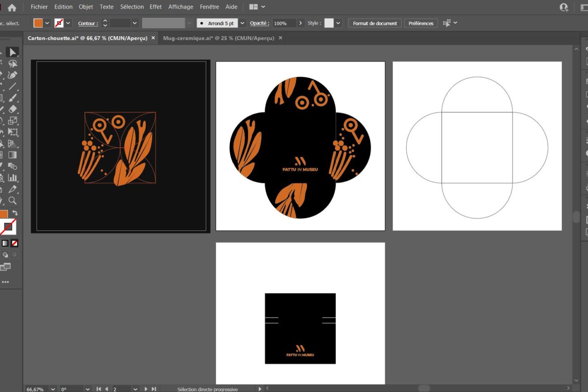Click the Format de document button
588x392 pixels.
[x=375, y=23]
